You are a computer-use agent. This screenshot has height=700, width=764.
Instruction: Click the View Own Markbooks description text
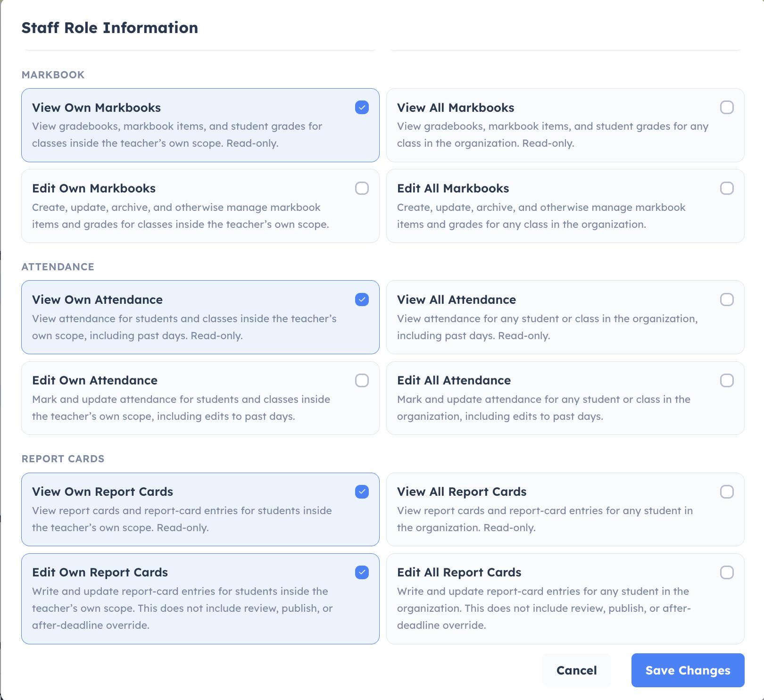tap(177, 135)
